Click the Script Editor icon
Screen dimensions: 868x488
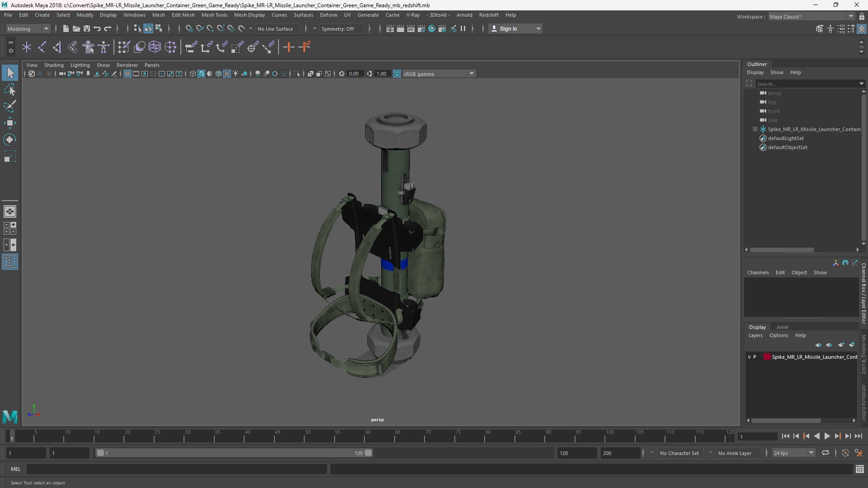[x=859, y=469]
